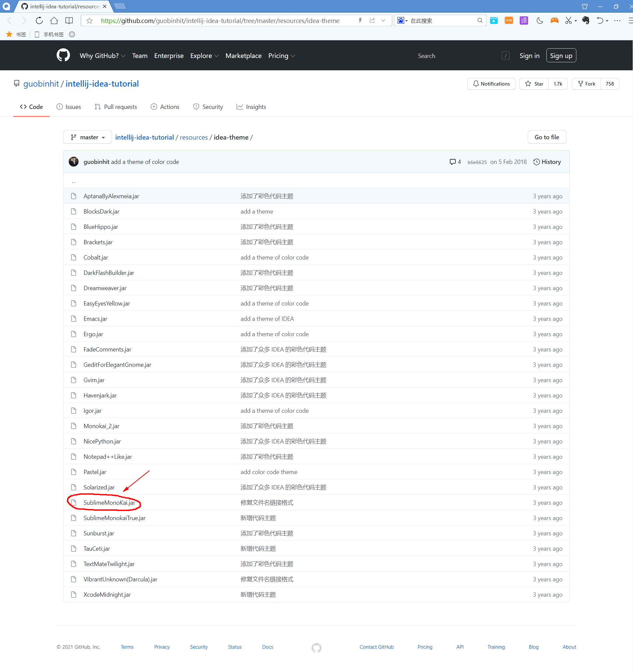
Task: Click the GitHub Octocat logo in header
Action: [x=63, y=55]
